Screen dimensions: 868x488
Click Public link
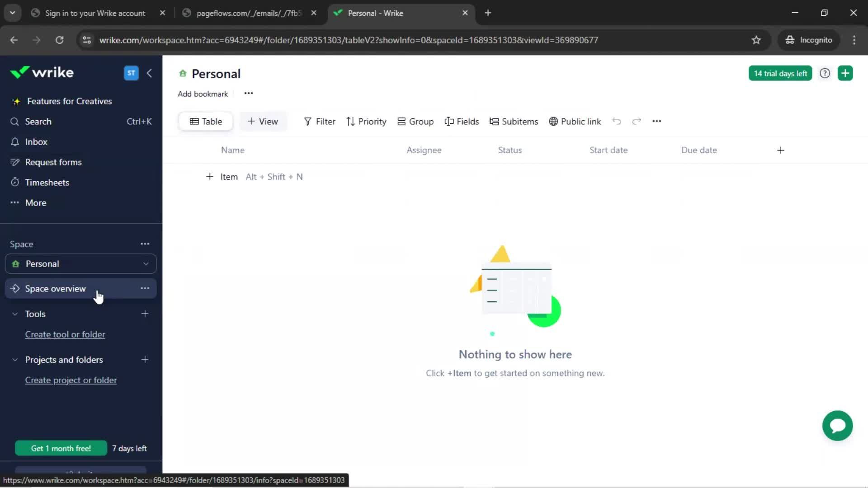[575, 122]
